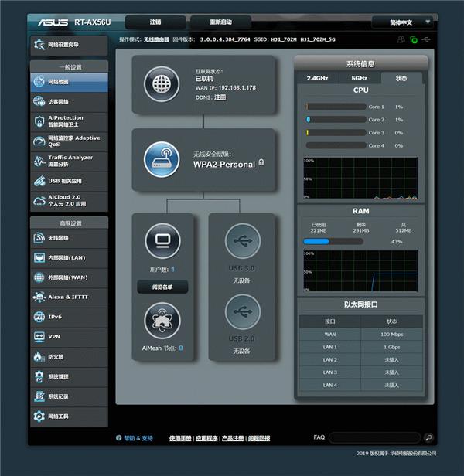Click the HJ1_702M SSID link
Viewport: 464px width, 476px height.
coord(284,39)
